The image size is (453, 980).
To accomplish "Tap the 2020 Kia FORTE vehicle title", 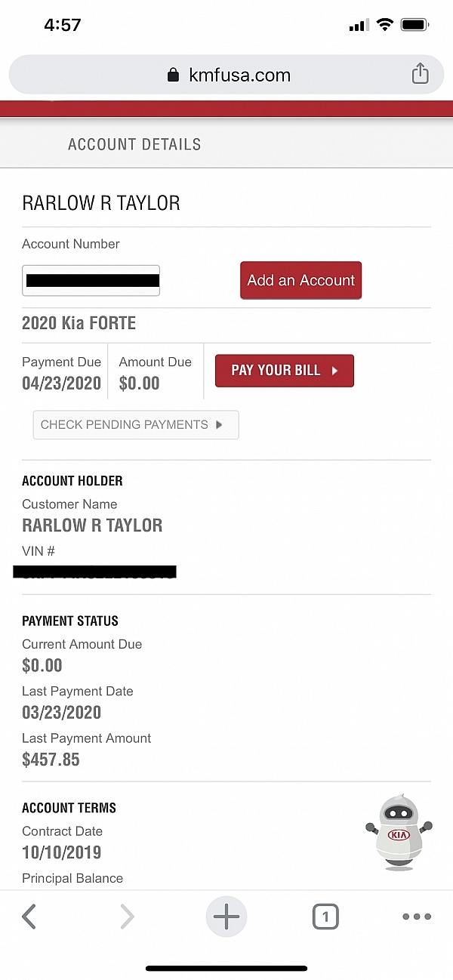I will pyautogui.click(x=79, y=323).
